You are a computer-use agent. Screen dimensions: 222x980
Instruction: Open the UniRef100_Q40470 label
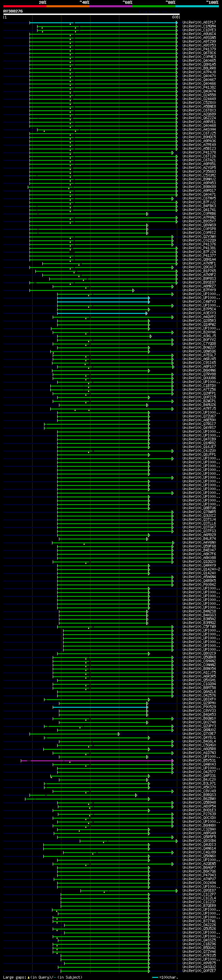coord(199,76)
